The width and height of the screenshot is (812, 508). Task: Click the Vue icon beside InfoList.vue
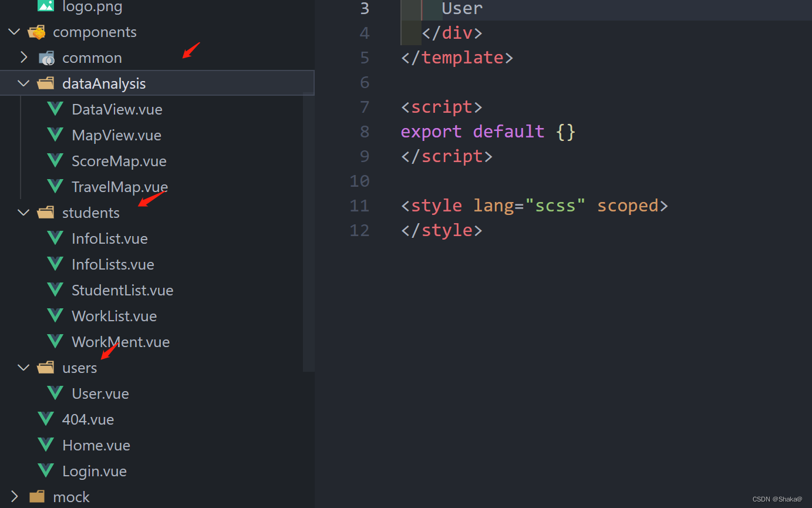(55, 238)
